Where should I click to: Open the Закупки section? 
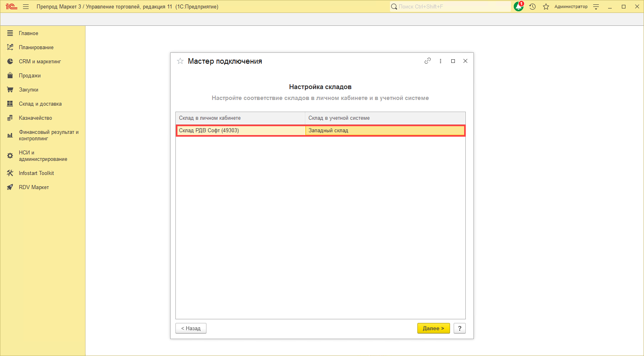coord(29,90)
